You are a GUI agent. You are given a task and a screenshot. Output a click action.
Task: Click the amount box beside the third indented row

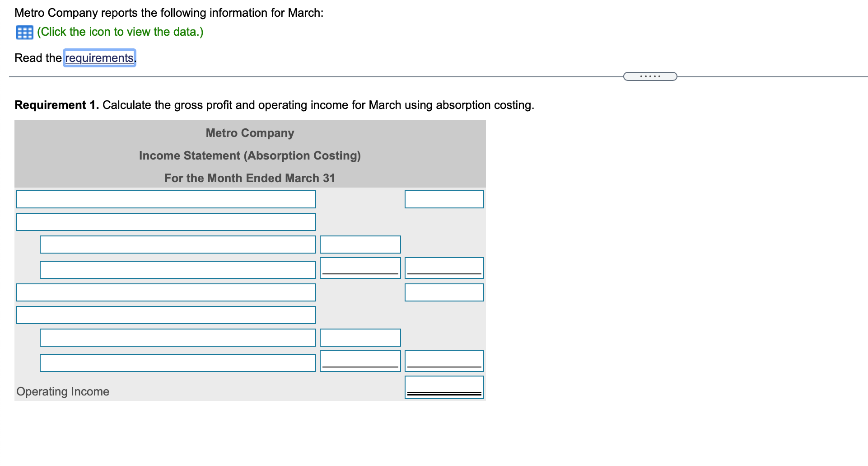click(x=360, y=337)
